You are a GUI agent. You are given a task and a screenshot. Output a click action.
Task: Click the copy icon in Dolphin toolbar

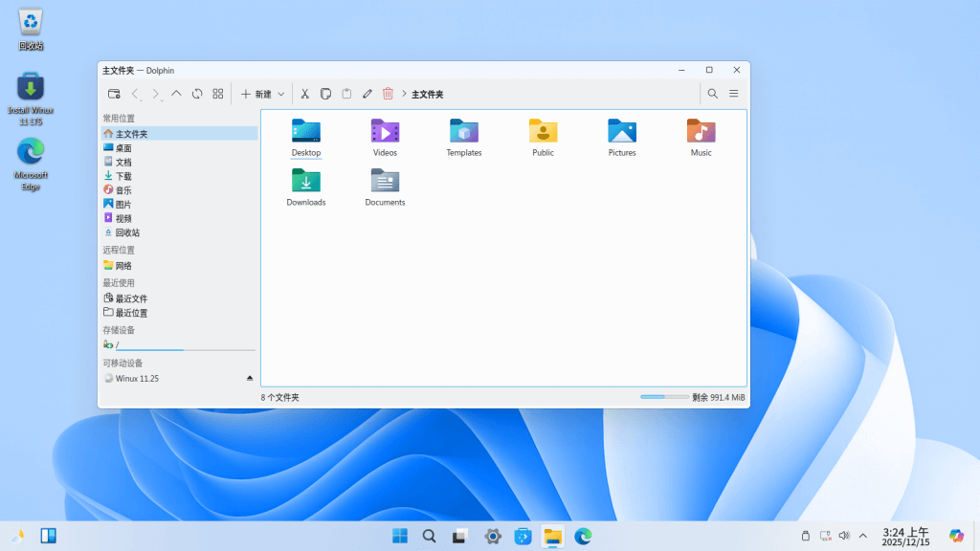(x=325, y=94)
